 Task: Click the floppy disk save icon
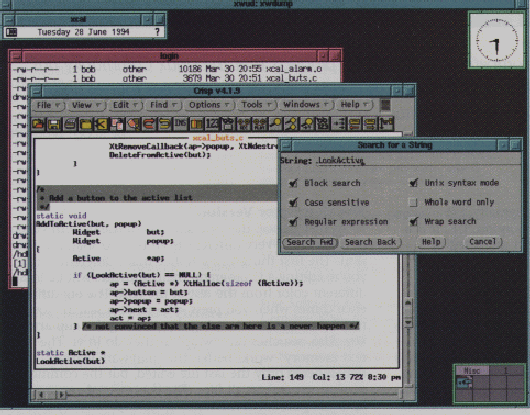54,124
